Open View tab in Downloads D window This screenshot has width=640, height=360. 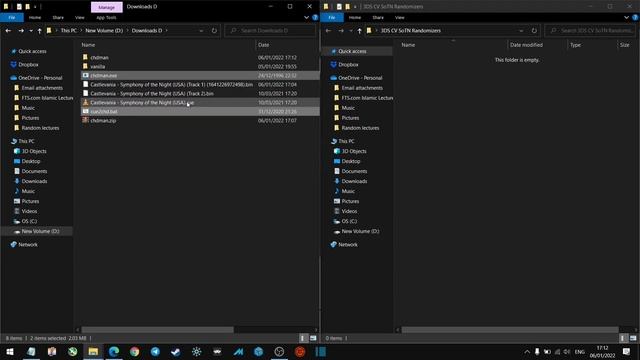coord(80,18)
